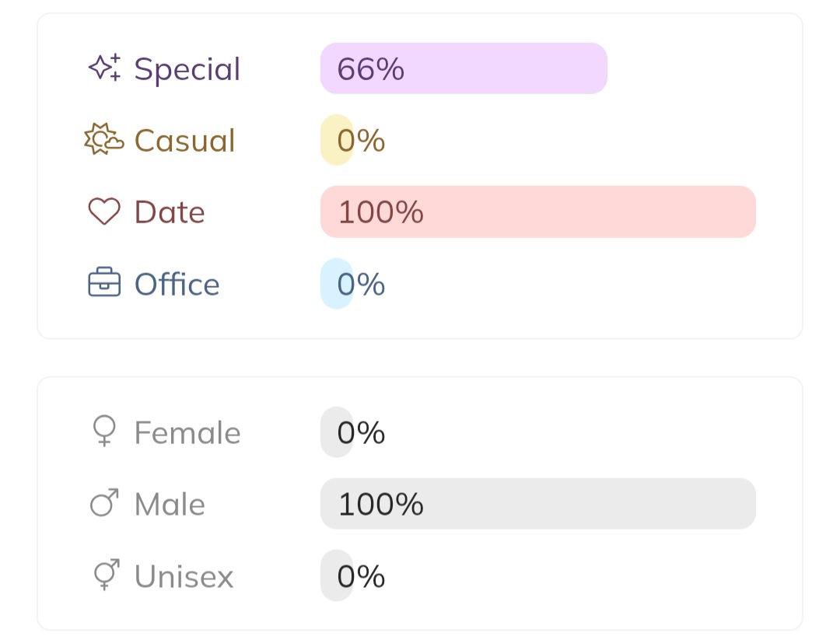Click the purple 66% Special bar

464,68
